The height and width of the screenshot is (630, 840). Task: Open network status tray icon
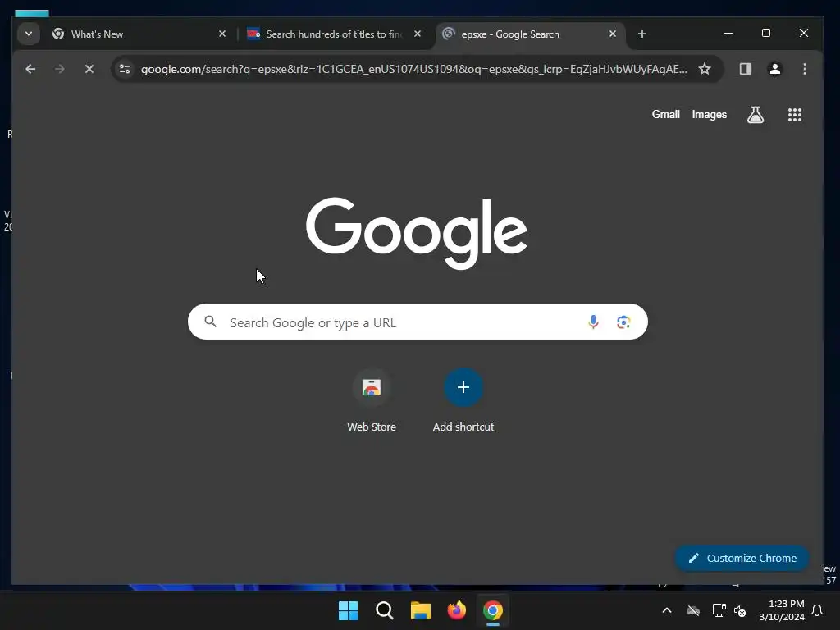(x=719, y=610)
